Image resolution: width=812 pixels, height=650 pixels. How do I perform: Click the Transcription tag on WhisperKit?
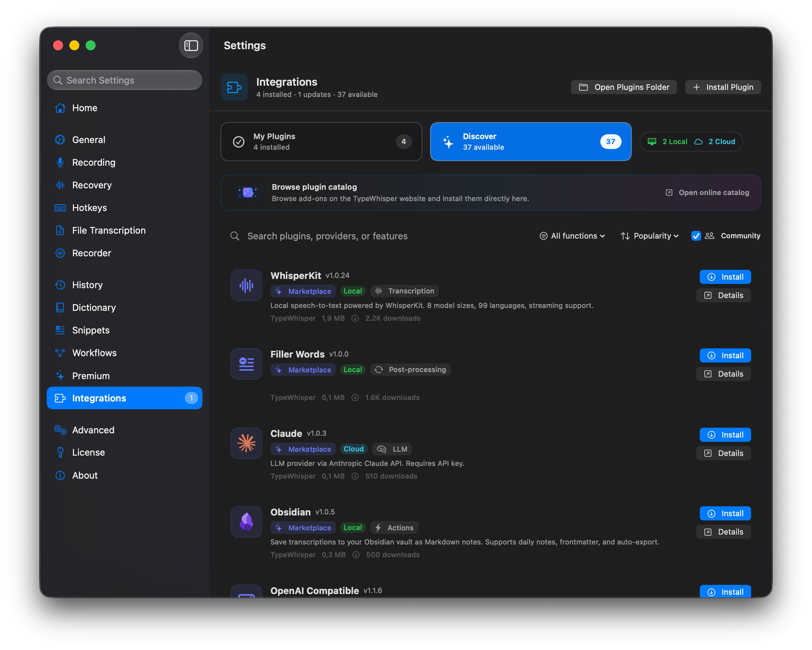pyautogui.click(x=405, y=291)
